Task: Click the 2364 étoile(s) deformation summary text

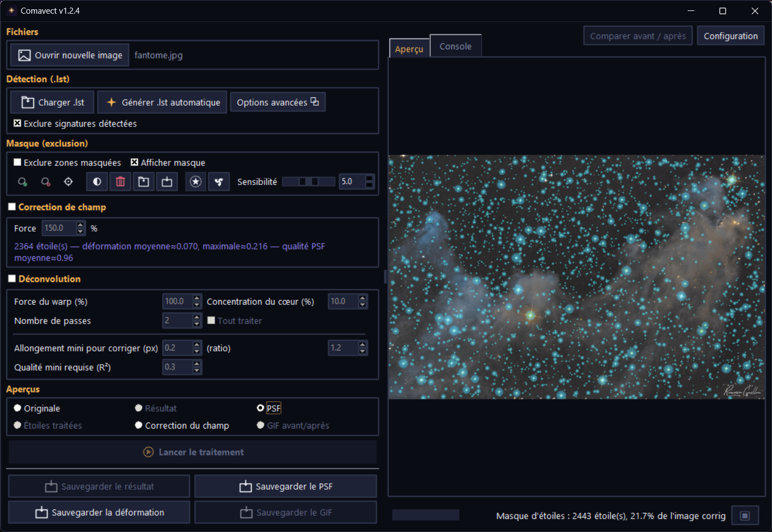Action: [x=170, y=252]
